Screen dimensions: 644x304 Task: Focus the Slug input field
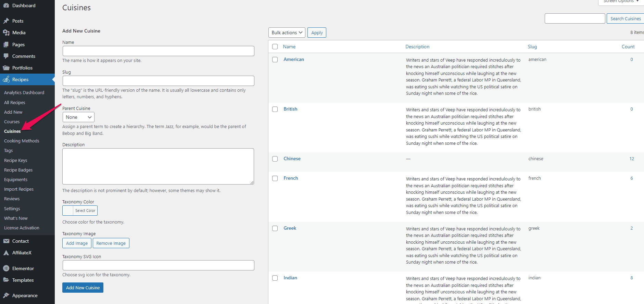click(x=159, y=81)
